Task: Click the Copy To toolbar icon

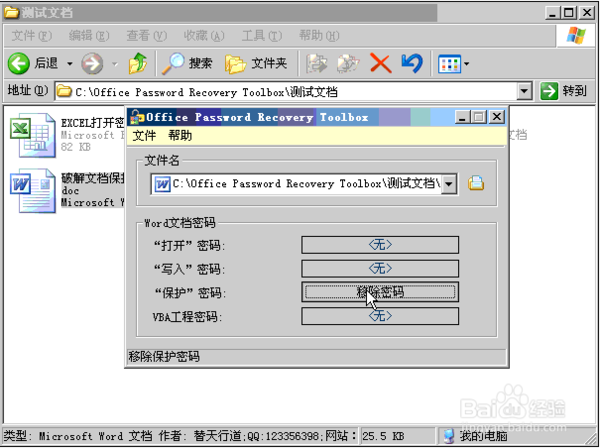Action: pos(348,63)
